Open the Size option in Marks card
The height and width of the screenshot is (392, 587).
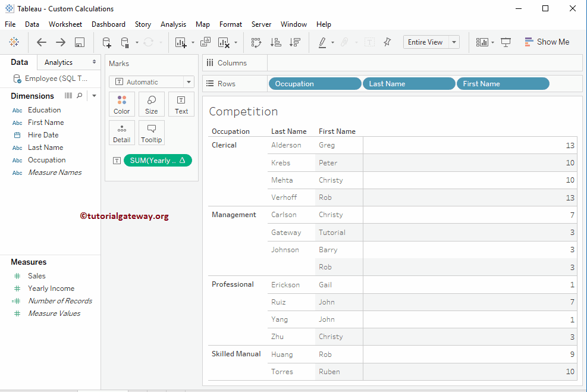[x=151, y=104]
